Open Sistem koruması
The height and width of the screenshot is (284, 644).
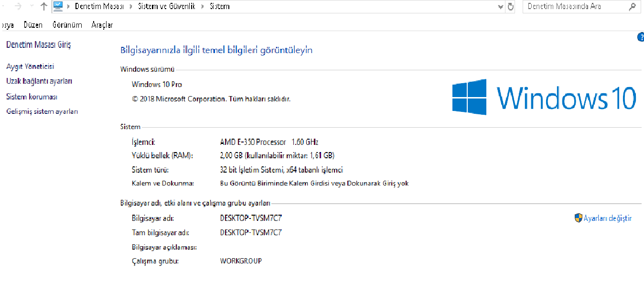(x=32, y=97)
